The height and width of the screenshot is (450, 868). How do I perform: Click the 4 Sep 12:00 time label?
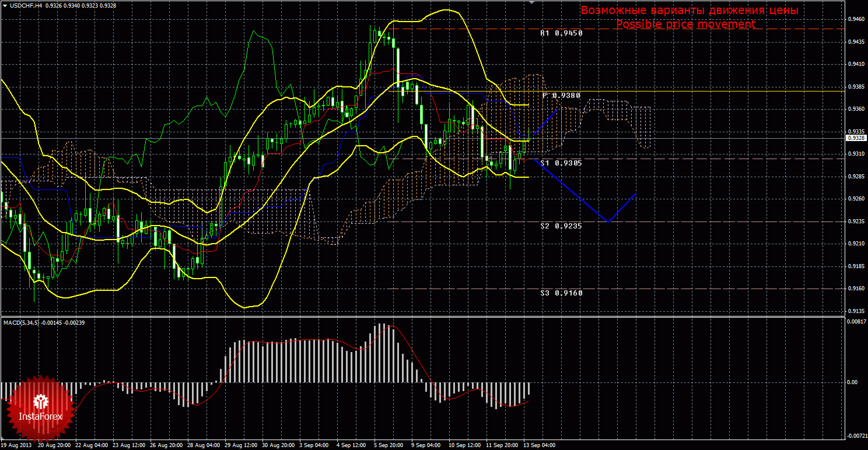[x=352, y=445]
